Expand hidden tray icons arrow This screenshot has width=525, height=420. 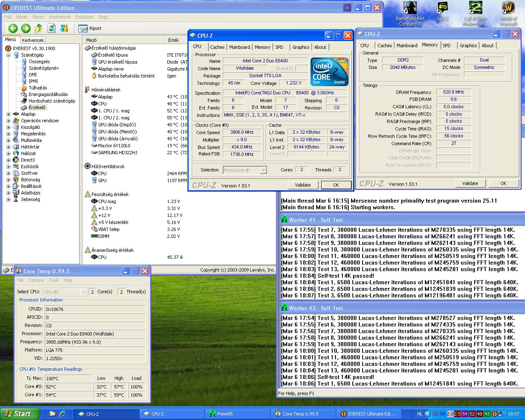coord(428,414)
